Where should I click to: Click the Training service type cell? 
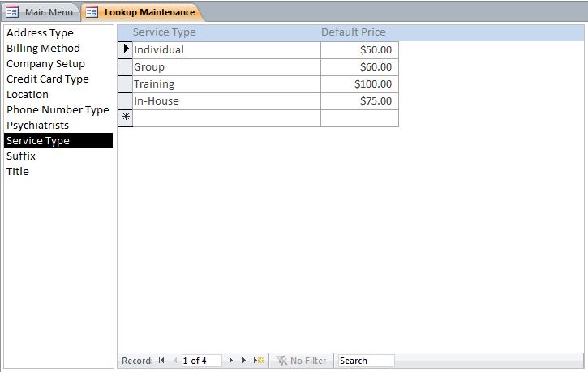(226, 84)
